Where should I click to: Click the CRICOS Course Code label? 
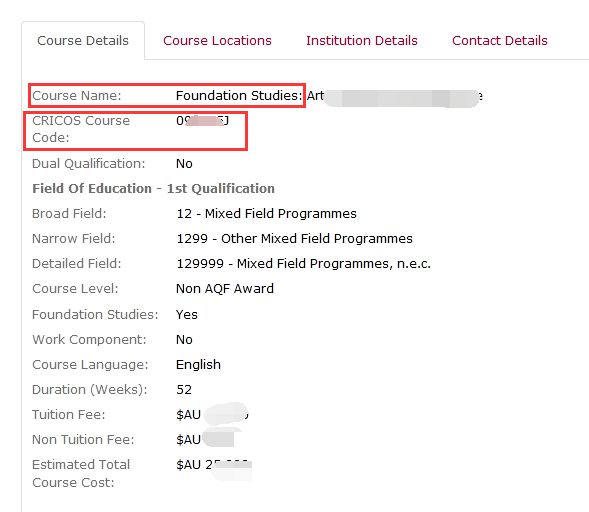(81, 129)
